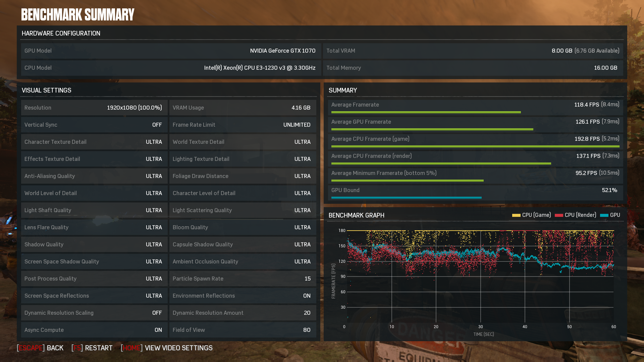
Task: Select the Total Memory row
Action: pos(473,68)
